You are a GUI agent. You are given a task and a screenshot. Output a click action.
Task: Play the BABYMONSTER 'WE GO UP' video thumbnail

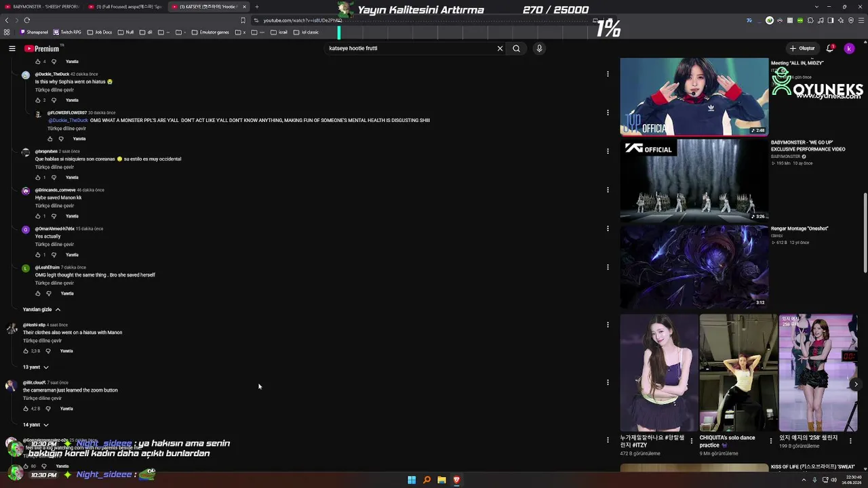pos(694,180)
